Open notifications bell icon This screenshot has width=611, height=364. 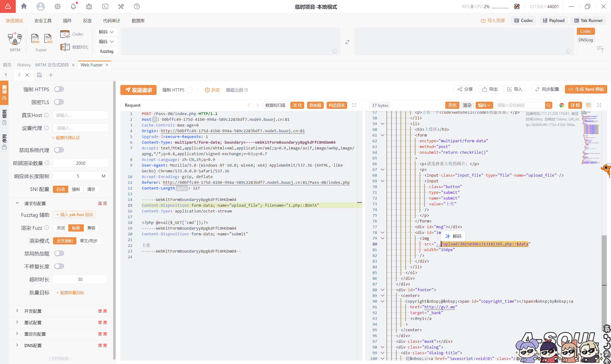pos(73,6)
